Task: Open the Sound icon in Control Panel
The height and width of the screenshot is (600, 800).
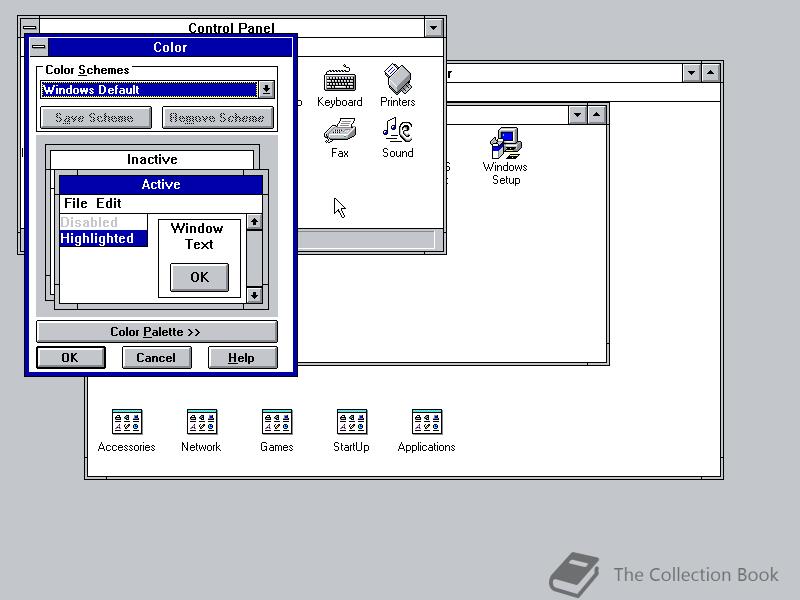Action: pyautogui.click(x=397, y=138)
